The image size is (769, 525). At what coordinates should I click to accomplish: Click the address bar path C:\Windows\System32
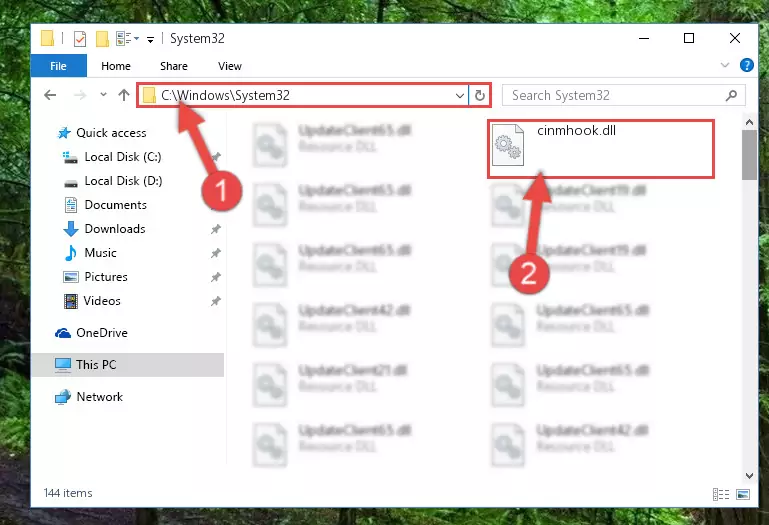click(x=225, y=95)
